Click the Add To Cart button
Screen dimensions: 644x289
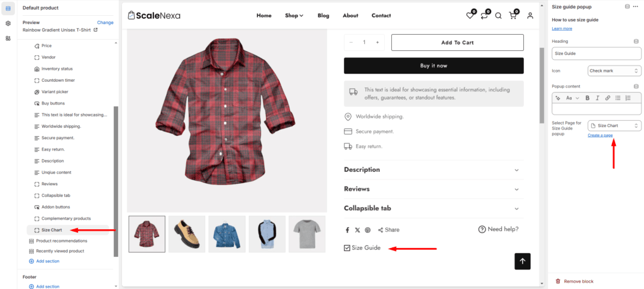(x=457, y=42)
